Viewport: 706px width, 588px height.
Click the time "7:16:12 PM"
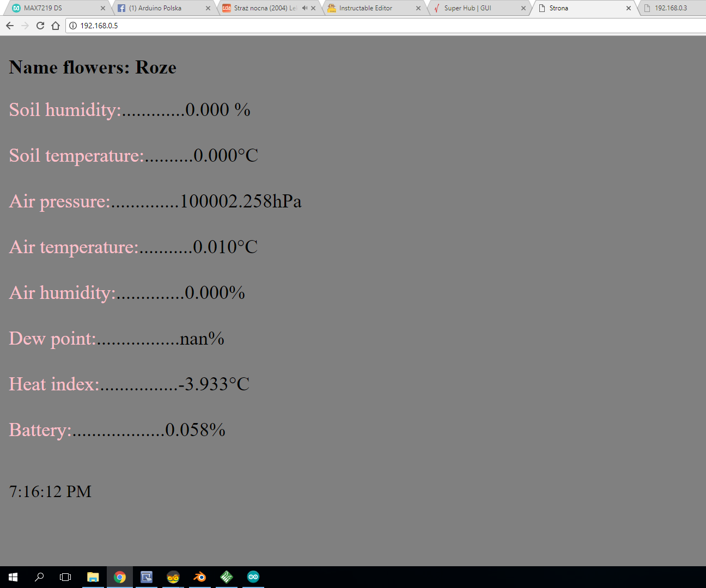51,492
